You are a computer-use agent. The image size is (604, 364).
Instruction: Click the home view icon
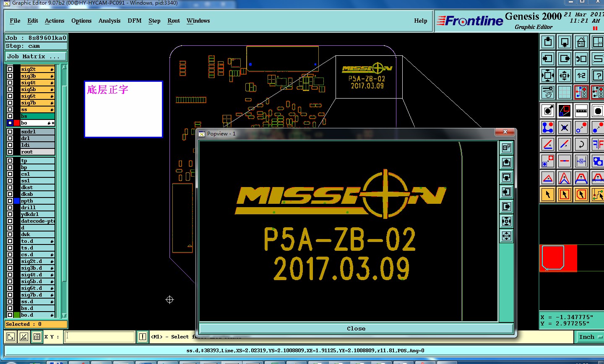point(581,42)
